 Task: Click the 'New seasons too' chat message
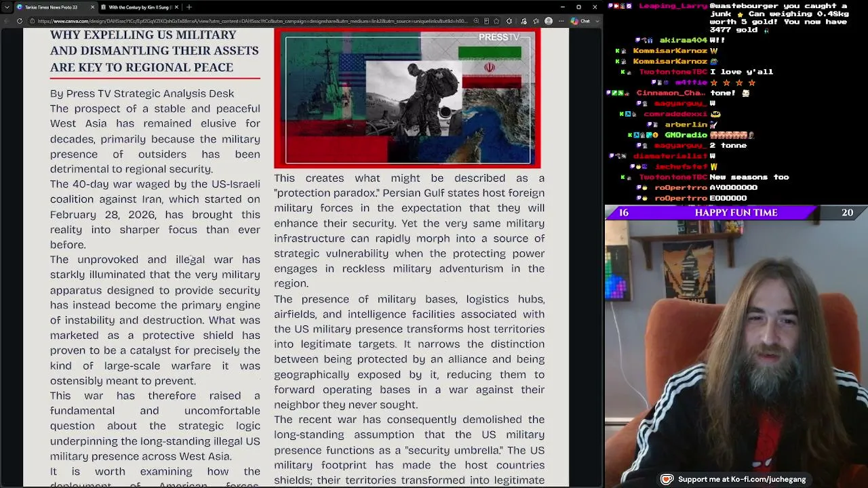pos(749,177)
